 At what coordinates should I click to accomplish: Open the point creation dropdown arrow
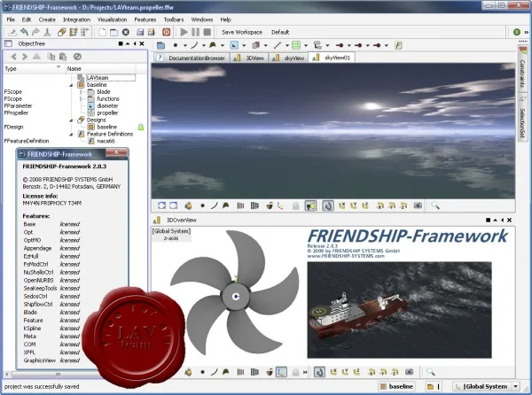click(x=185, y=45)
